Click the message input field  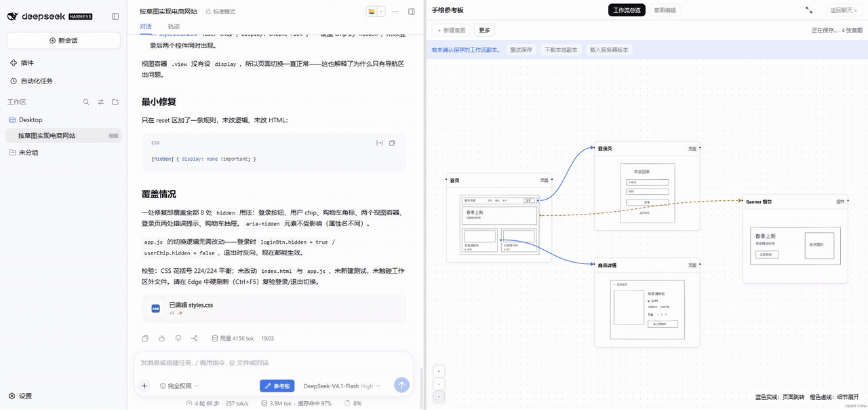[273, 363]
